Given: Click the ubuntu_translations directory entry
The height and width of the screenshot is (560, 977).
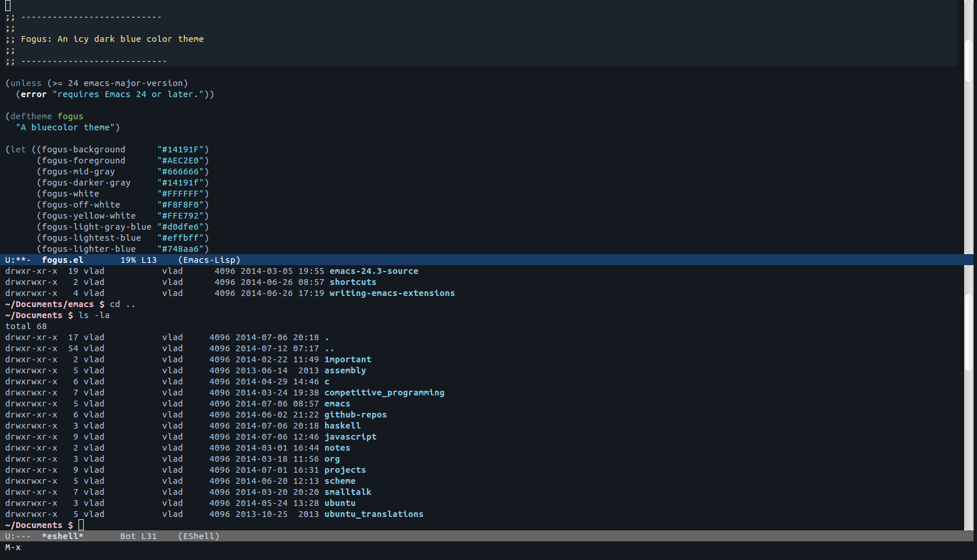Looking at the screenshot, I should (x=374, y=514).
